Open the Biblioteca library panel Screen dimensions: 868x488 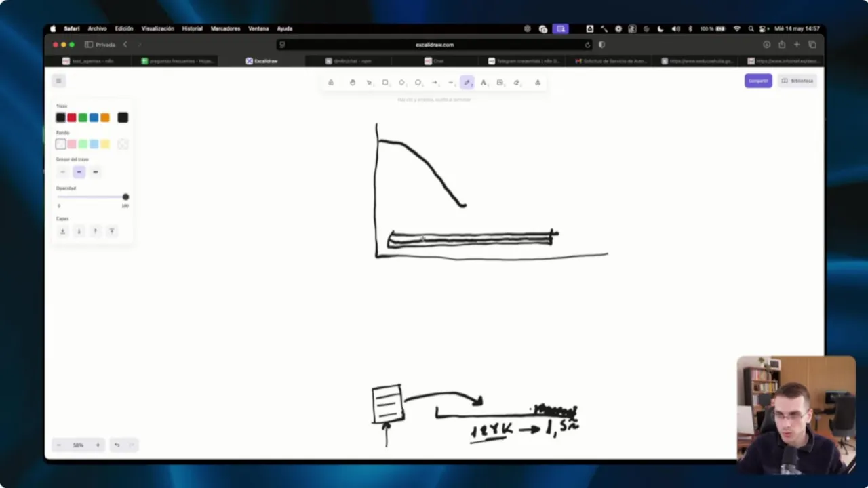click(797, 81)
